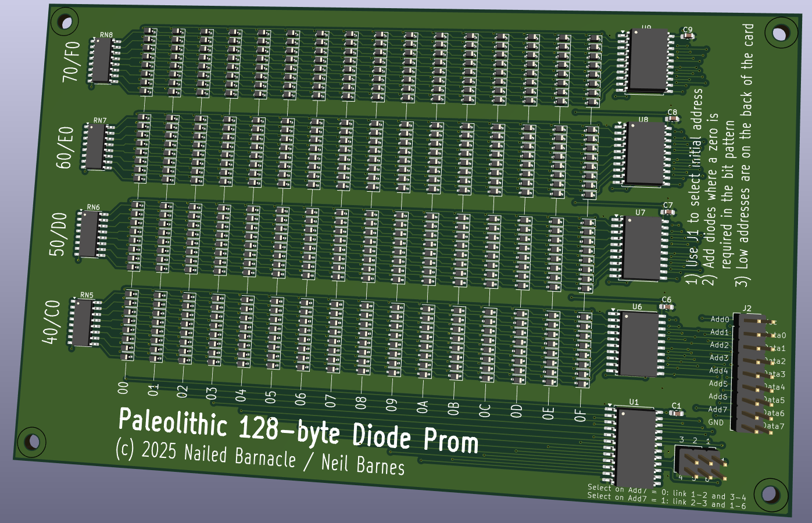The image size is (812, 523).
Task: Click the top-right mounting hole
Action: pos(779,33)
